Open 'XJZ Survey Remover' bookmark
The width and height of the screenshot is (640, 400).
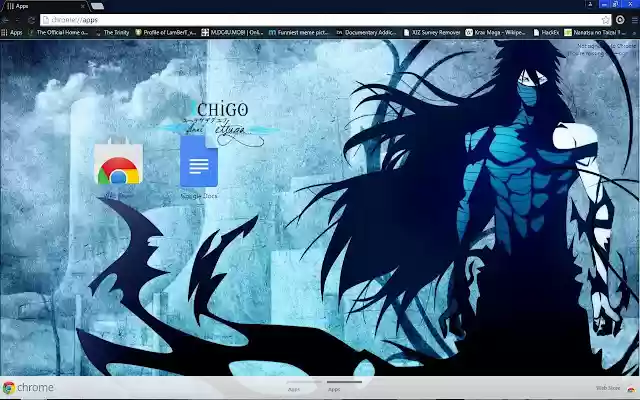[431, 32]
